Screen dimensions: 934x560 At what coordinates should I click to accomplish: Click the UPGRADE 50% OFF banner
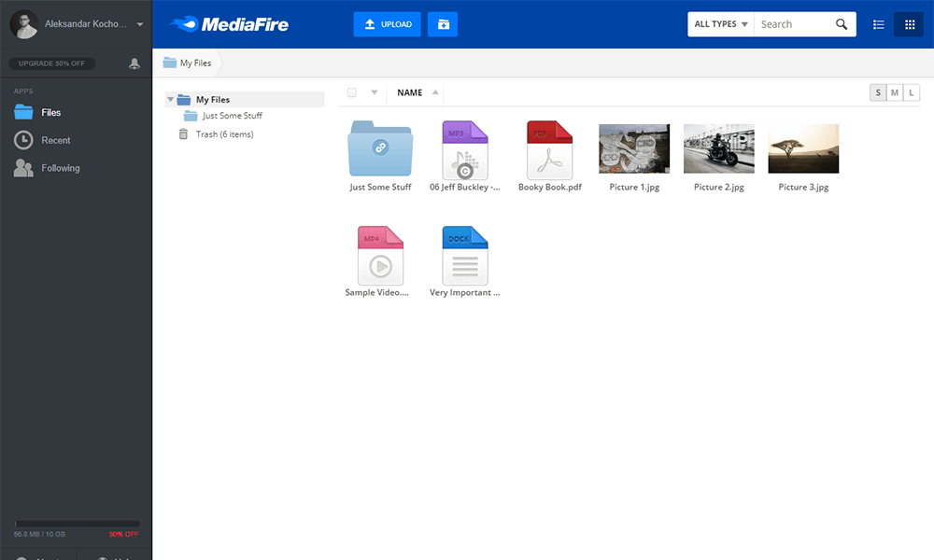pos(51,63)
